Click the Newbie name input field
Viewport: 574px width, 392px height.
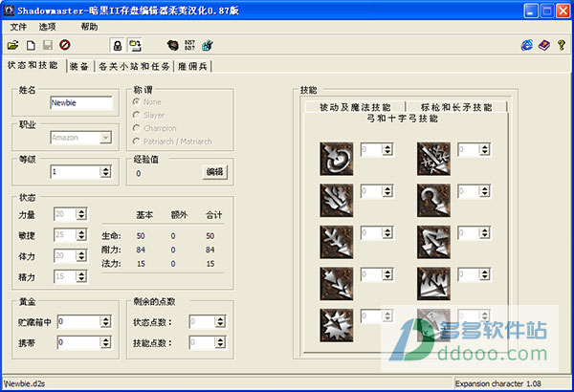(81, 103)
